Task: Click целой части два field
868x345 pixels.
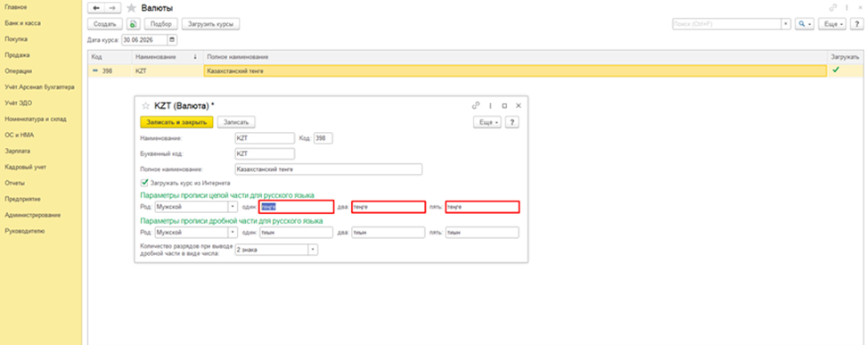Action: click(x=388, y=207)
